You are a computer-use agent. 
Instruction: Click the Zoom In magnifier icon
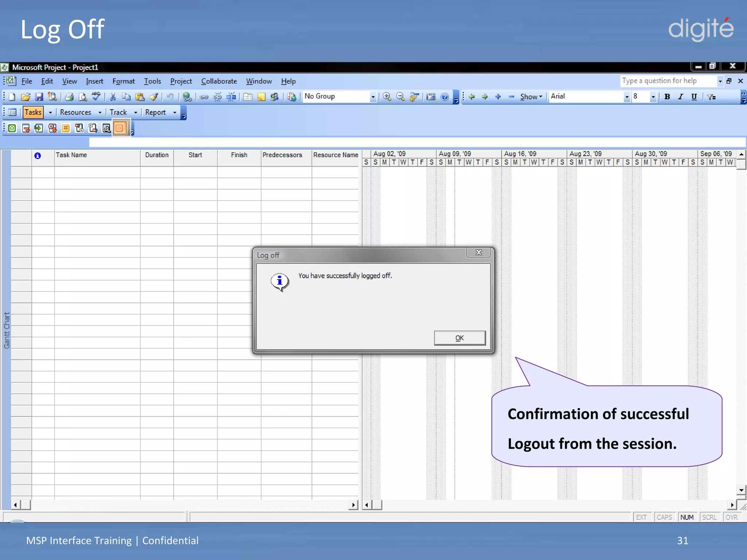coord(387,97)
